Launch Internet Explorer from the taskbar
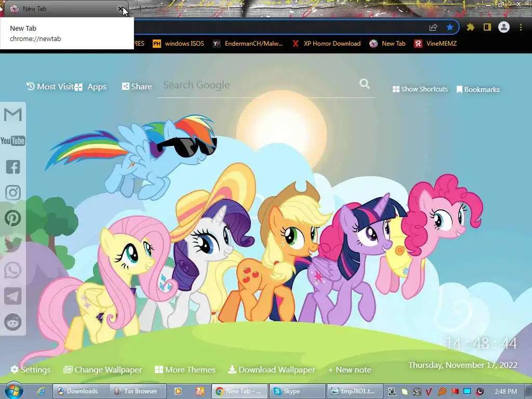This screenshot has height=399, width=532. click(x=41, y=391)
